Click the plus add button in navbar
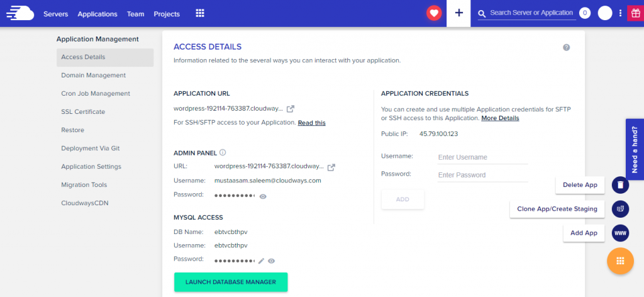 pyautogui.click(x=458, y=13)
